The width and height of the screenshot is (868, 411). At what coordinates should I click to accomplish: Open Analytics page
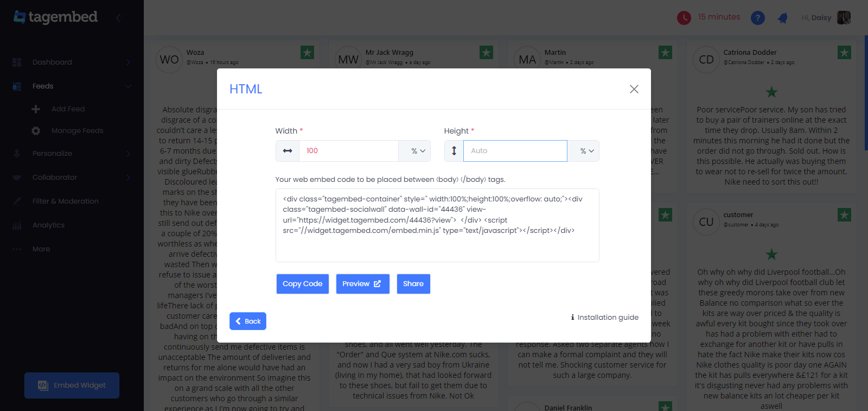(x=48, y=225)
